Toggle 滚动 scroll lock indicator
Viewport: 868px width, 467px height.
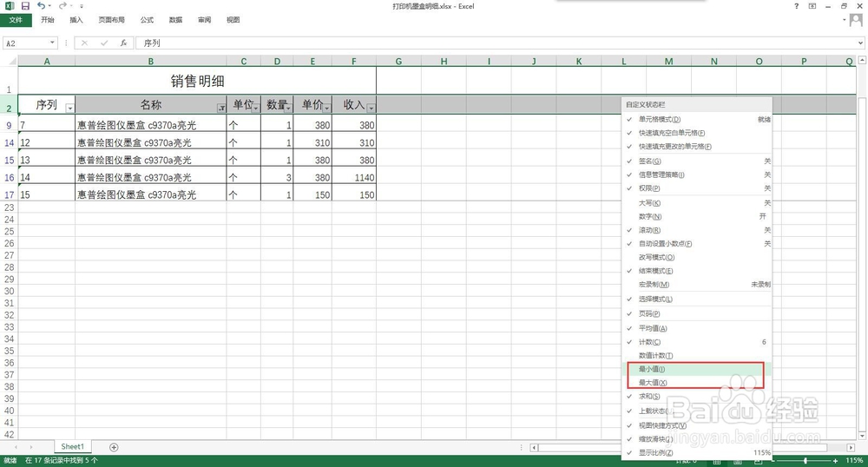click(699, 230)
